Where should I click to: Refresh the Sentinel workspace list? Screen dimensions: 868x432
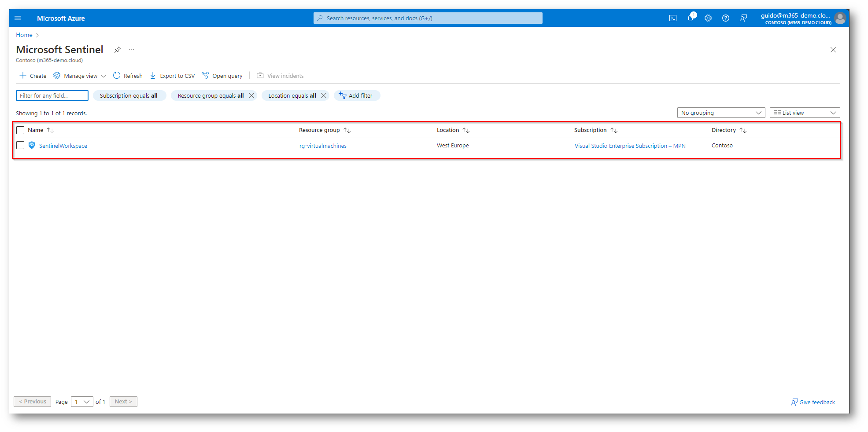click(128, 76)
